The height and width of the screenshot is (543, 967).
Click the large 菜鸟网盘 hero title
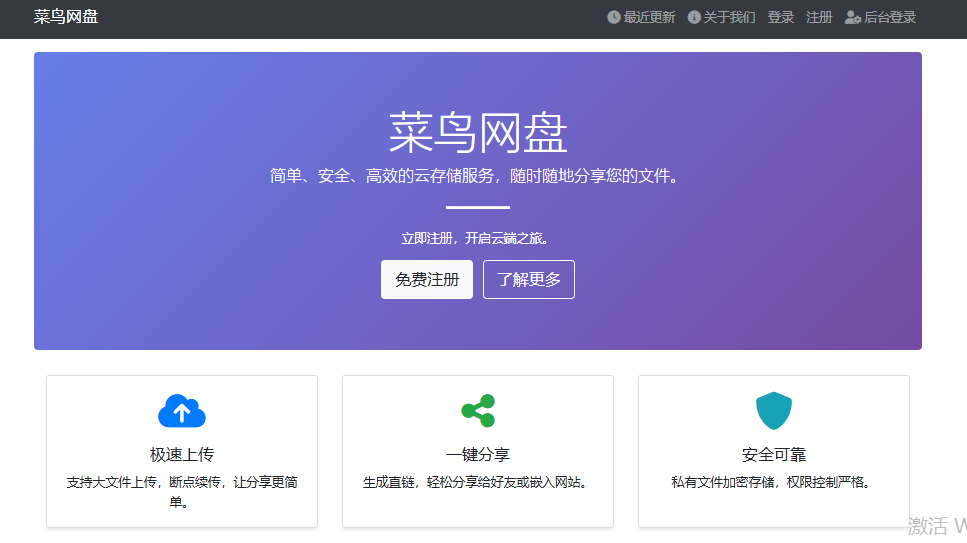[x=478, y=133]
